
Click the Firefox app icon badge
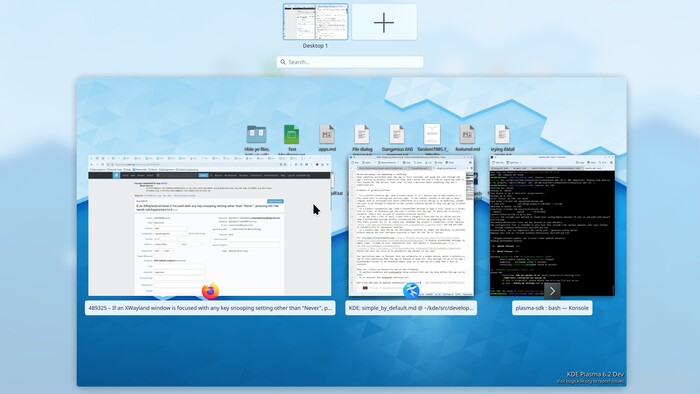(210, 291)
